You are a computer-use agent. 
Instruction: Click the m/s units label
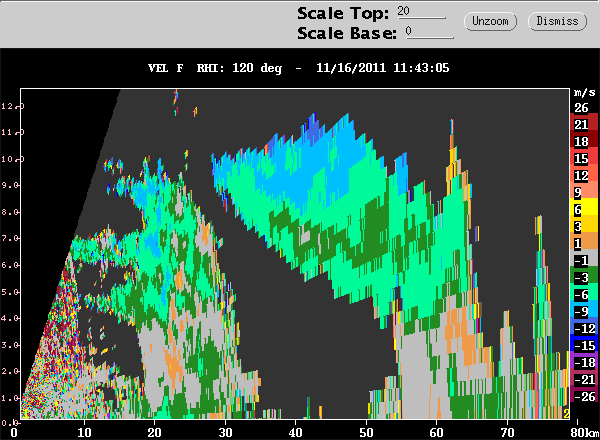[584, 92]
